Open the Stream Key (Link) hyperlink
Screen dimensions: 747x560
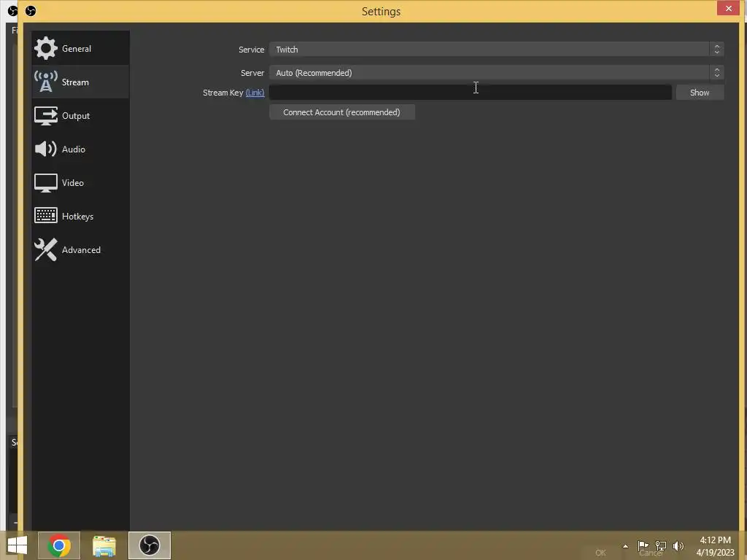[x=255, y=93]
